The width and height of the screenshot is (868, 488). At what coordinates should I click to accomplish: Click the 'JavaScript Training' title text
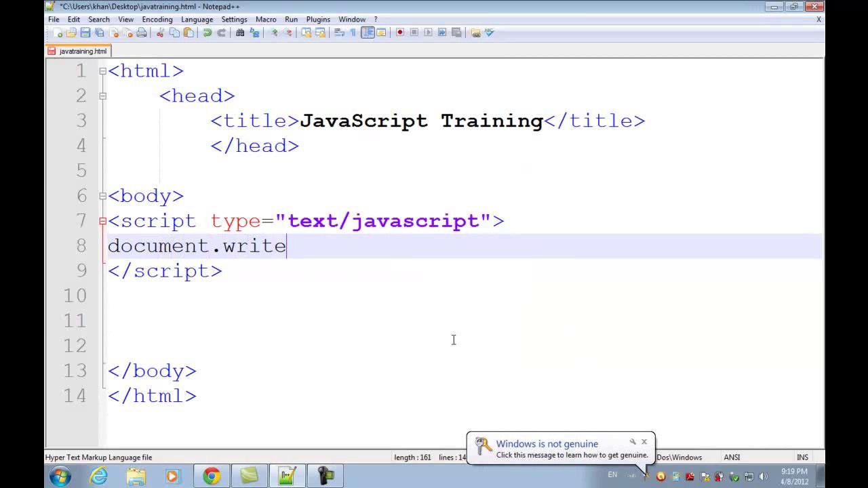421,121
